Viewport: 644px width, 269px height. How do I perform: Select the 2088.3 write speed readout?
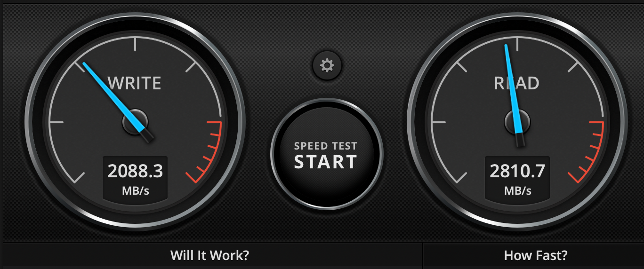pos(135,171)
